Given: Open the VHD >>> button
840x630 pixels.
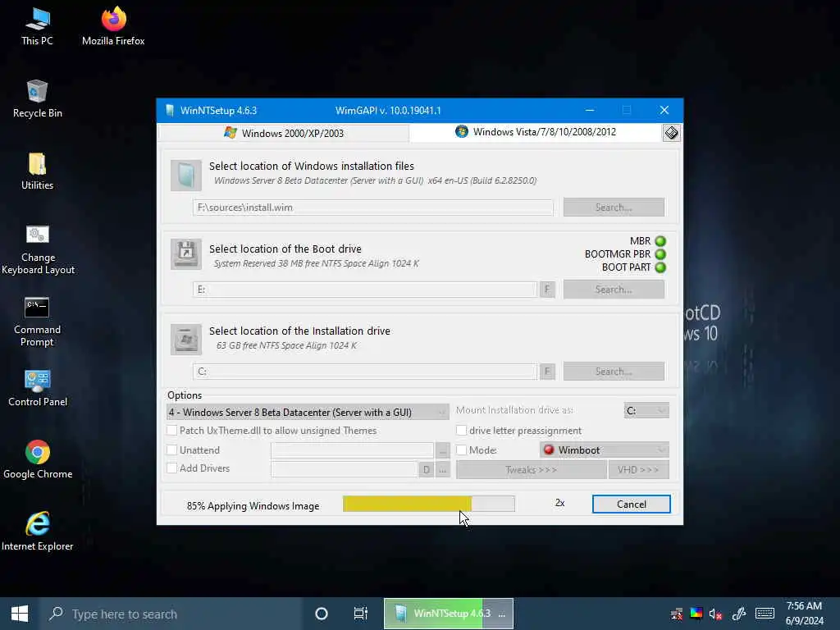Looking at the screenshot, I should tap(638, 470).
